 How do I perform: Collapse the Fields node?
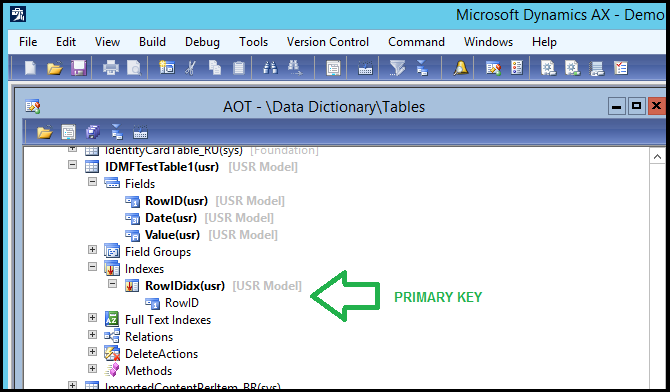coord(92,182)
